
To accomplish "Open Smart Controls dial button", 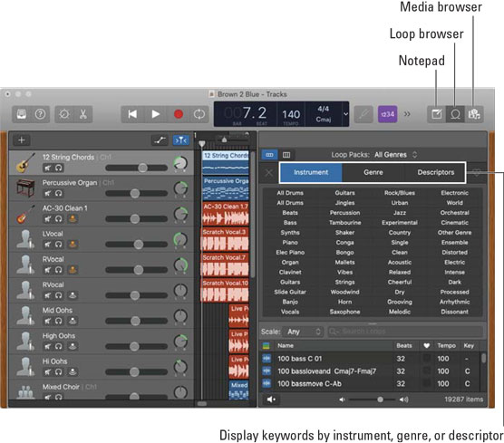I will 64,114.
